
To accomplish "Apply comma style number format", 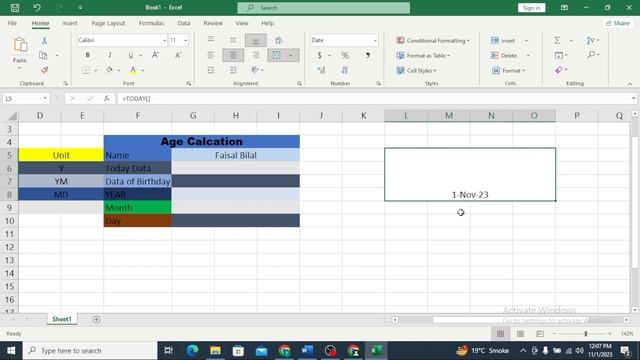I will (x=368, y=55).
